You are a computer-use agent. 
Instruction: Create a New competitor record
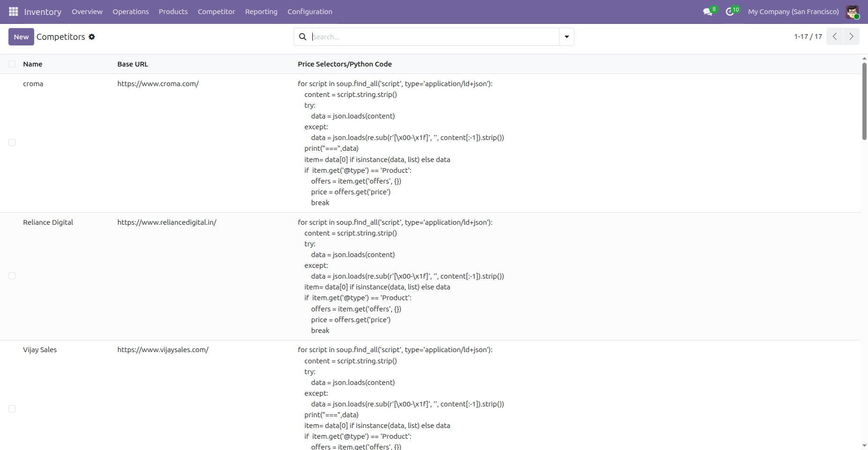coord(21,37)
